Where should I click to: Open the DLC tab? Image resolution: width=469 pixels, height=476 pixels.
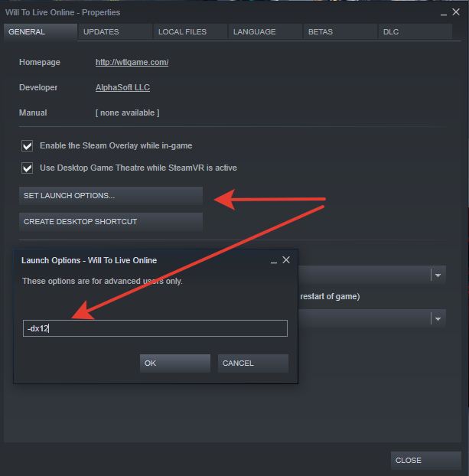[392, 32]
